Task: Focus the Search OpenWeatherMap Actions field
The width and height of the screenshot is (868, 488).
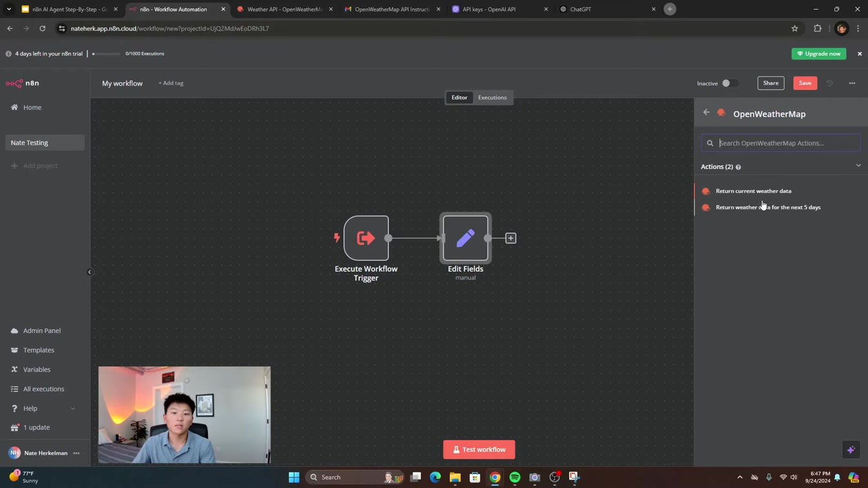Action: click(x=781, y=143)
